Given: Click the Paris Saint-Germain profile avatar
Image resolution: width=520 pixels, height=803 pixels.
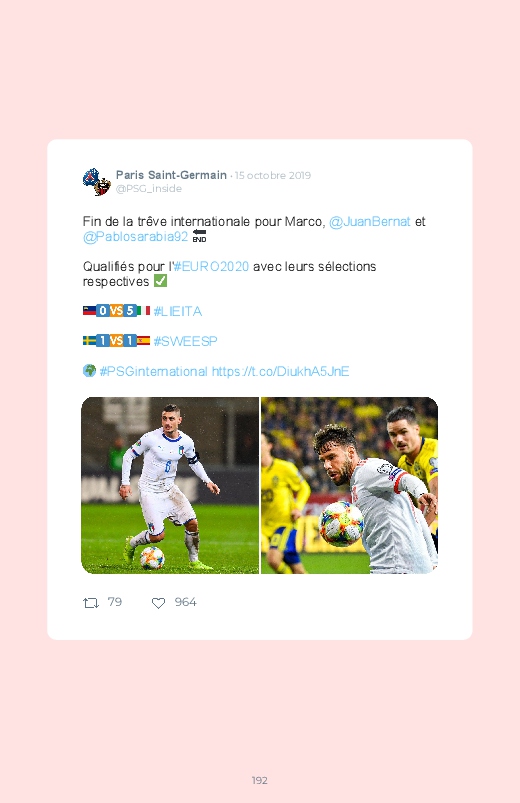Looking at the screenshot, I should coord(97,181).
